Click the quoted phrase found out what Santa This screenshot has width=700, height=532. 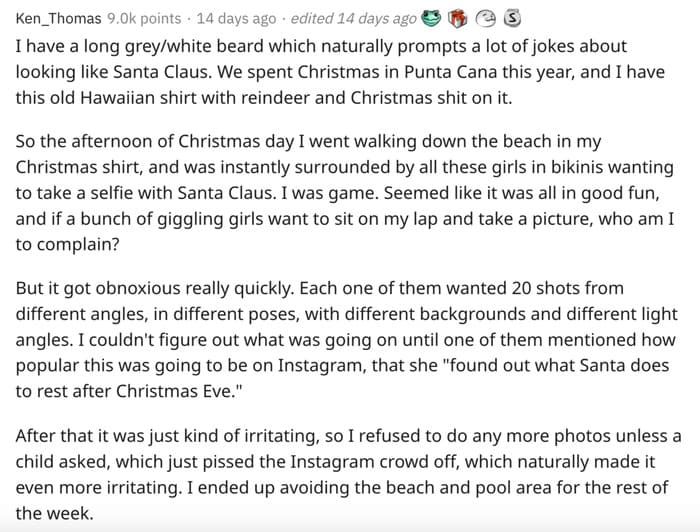(533, 366)
